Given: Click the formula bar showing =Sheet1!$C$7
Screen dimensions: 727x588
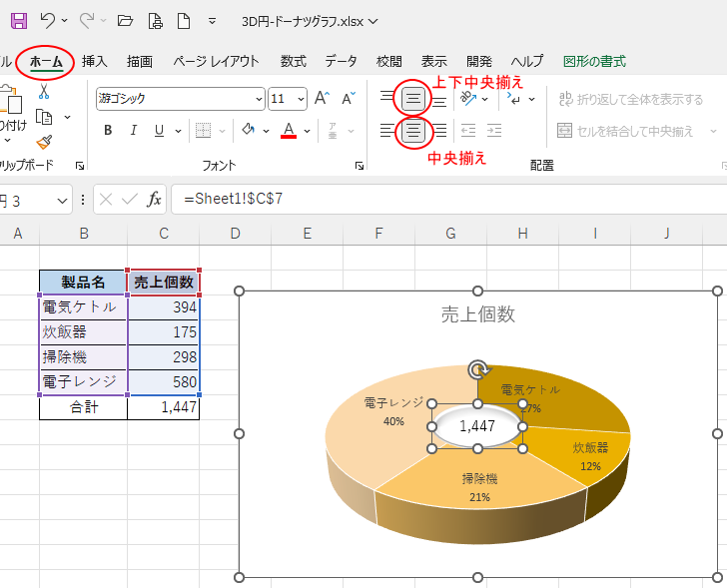Looking at the screenshot, I should [x=448, y=200].
